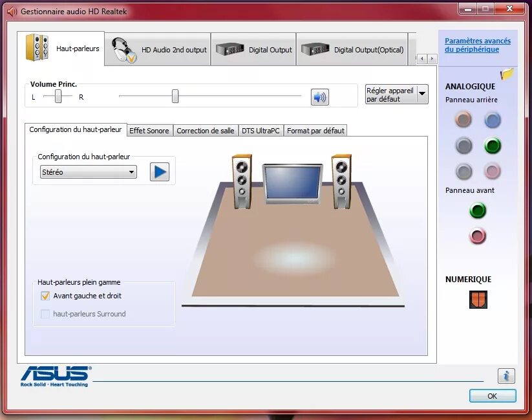Uncheck Avant gauche et droit
Viewport: 532px width, 420px height.
(x=45, y=296)
